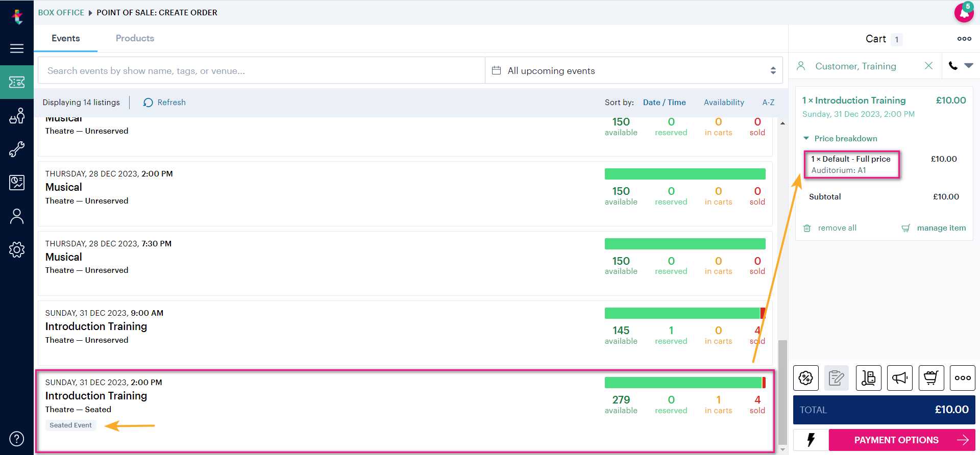Expand the phone options dropdown arrow
Viewport: 980px width, 455px height.
(x=969, y=66)
